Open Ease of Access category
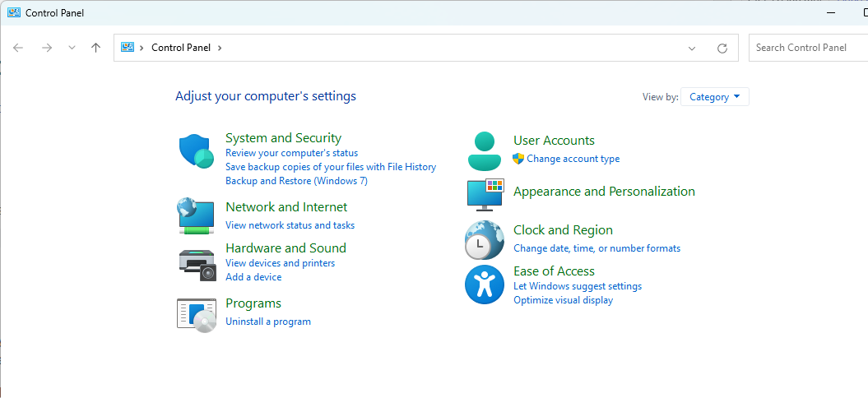868x398 pixels. [554, 271]
